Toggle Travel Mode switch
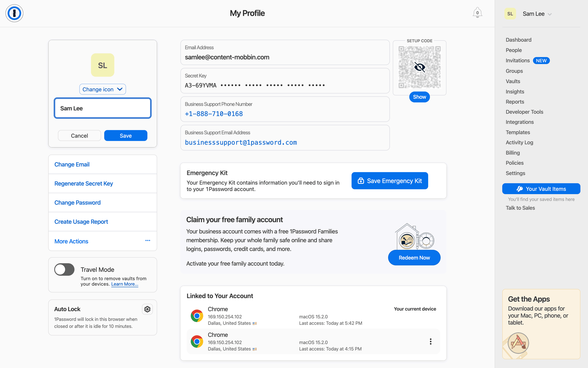Viewport: 588px width, 368px height. pos(64,270)
